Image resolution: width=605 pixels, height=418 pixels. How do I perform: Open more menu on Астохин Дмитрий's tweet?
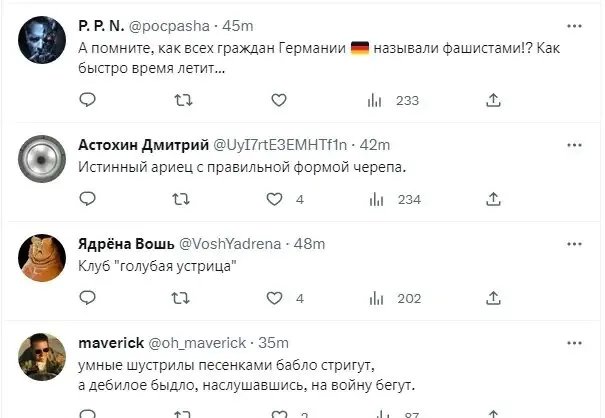tap(574, 144)
